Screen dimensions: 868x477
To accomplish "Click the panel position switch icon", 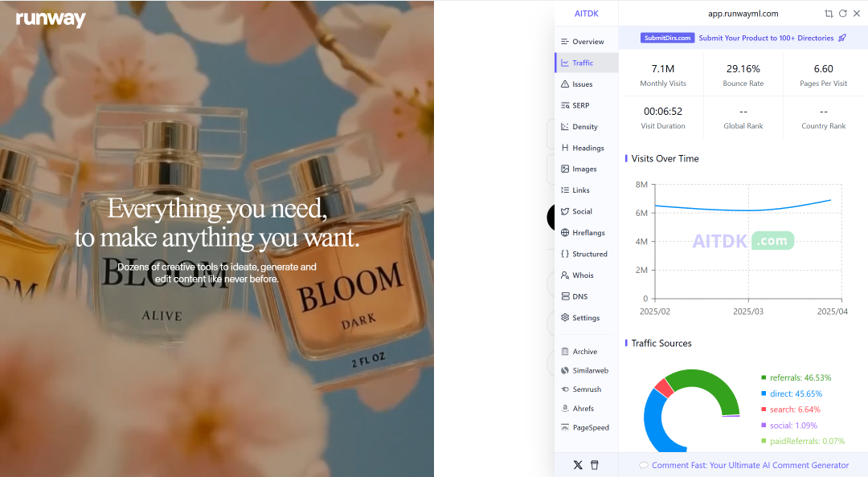I will pos(829,14).
